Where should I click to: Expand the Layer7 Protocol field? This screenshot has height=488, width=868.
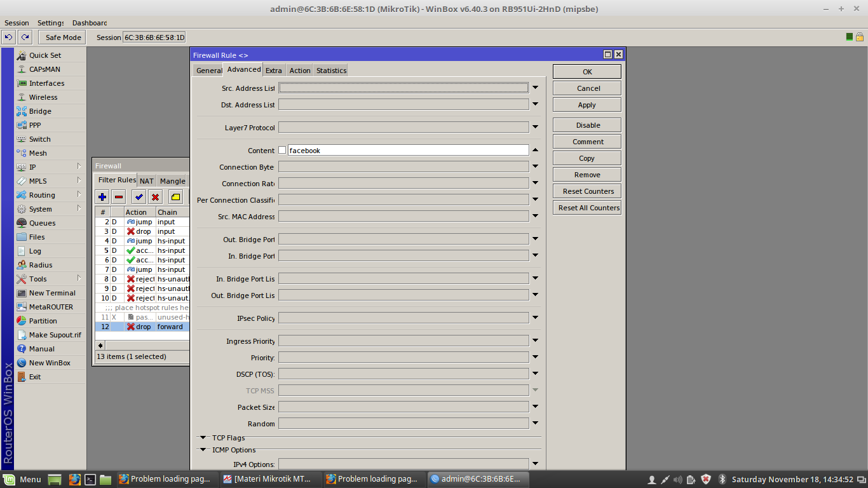[x=535, y=127]
